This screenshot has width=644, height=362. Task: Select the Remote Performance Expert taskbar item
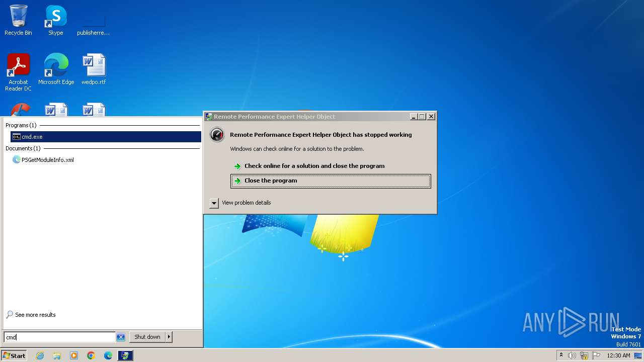[125, 355]
